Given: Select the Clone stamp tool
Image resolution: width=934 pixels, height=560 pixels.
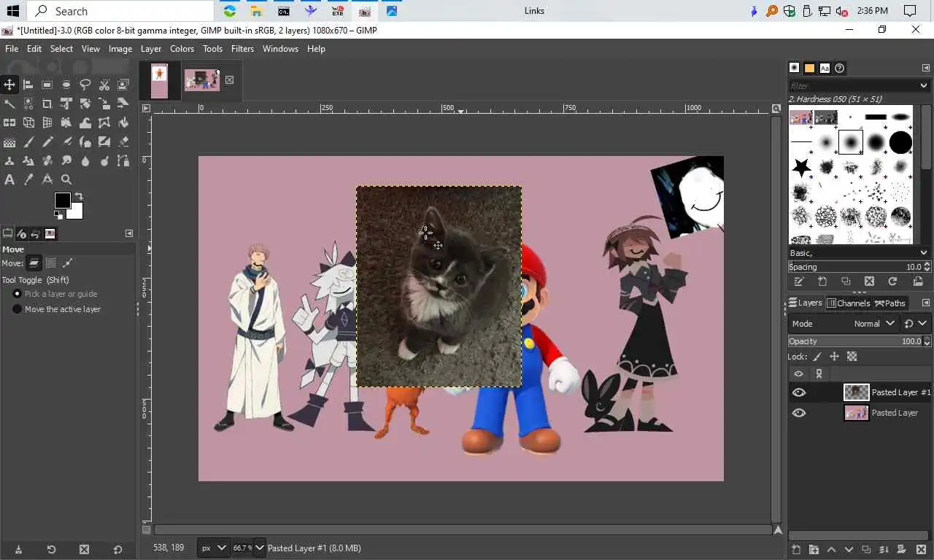Looking at the screenshot, I should (x=9, y=160).
